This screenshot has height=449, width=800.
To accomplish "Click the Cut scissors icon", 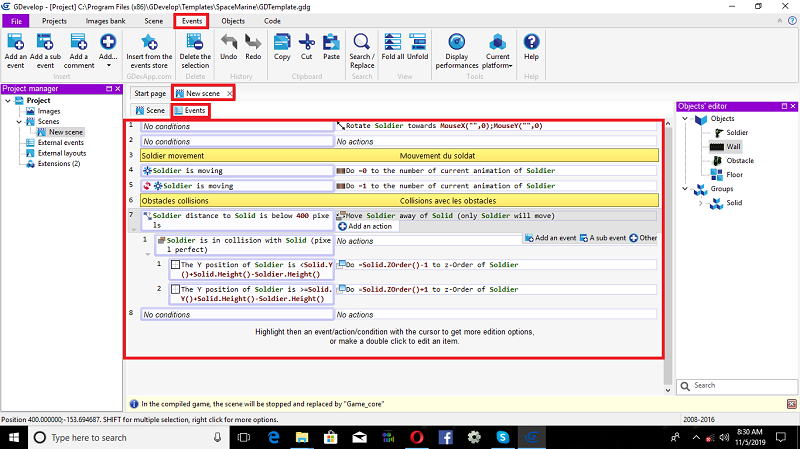I will click(307, 43).
